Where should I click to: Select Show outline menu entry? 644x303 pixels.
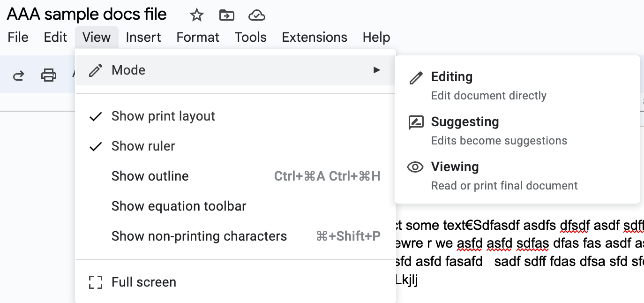tap(150, 176)
